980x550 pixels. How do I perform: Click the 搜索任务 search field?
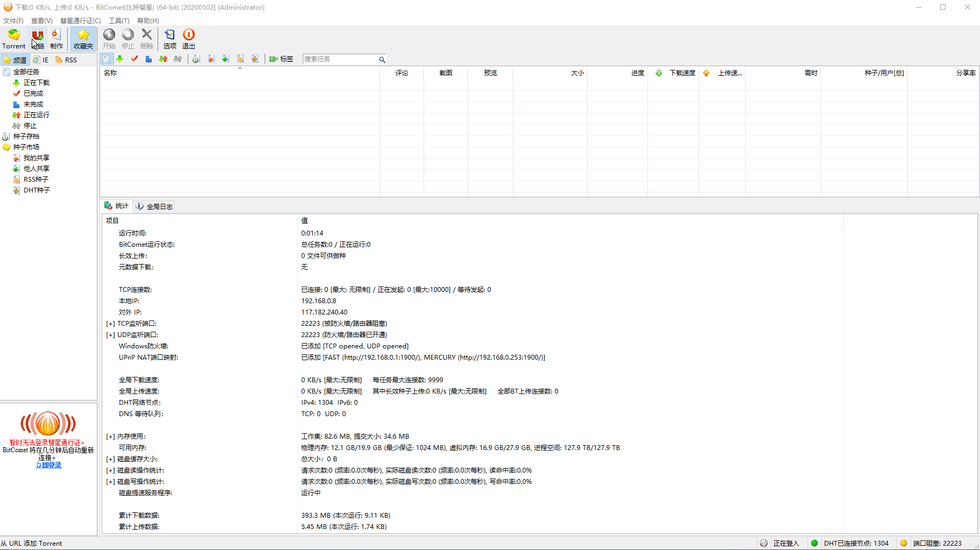click(340, 59)
